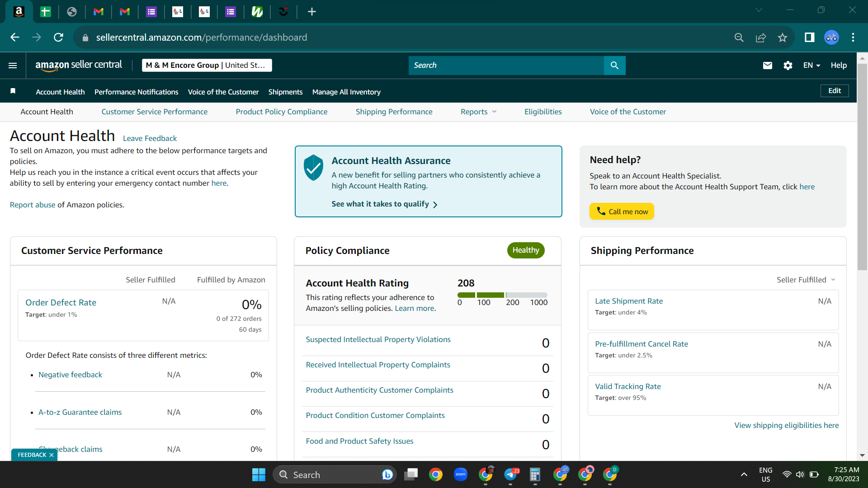Viewport: 868px width, 488px height.
Task: Click the browser forward arrow
Action: [37, 38]
